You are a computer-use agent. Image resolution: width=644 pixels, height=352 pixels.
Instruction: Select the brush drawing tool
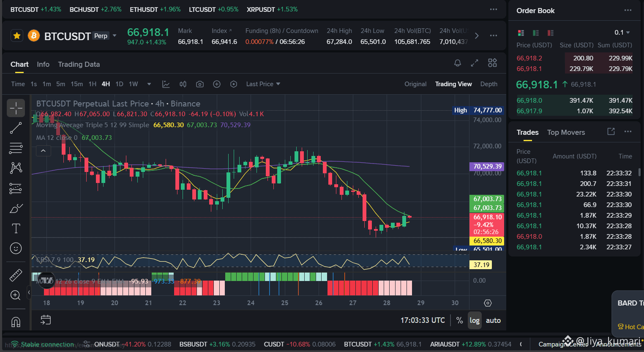16,208
